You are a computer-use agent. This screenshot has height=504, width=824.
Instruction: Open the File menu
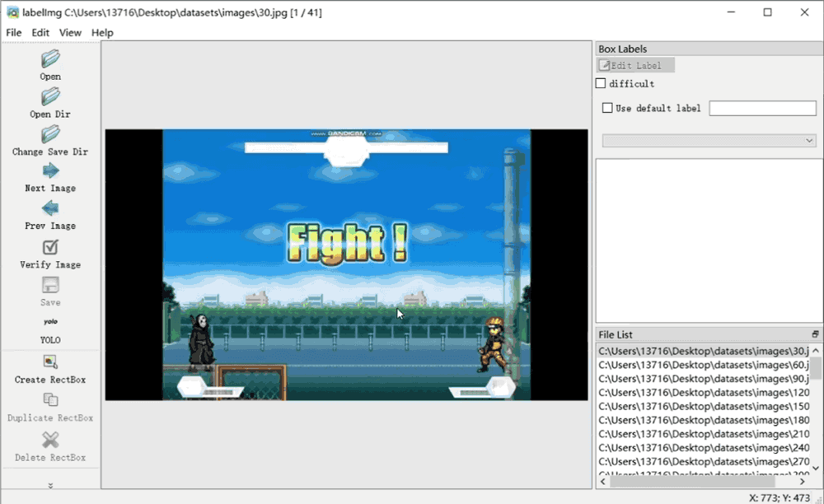(14, 33)
